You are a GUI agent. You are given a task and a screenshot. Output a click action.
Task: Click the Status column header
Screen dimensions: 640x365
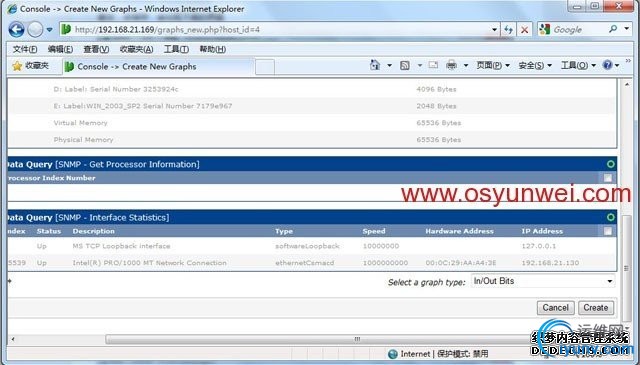[x=49, y=231]
